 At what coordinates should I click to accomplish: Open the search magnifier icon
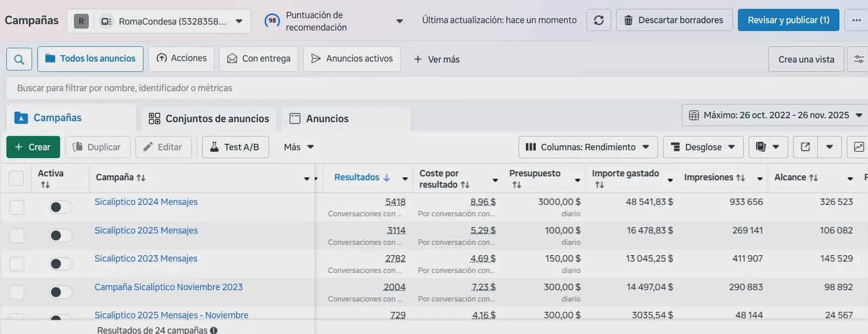click(19, 59)
